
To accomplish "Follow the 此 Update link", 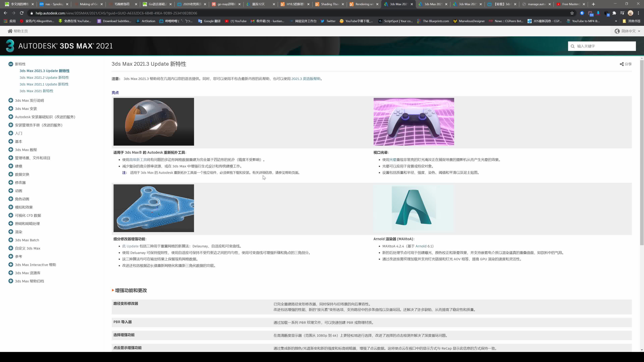I will click(x=130, y=246).
